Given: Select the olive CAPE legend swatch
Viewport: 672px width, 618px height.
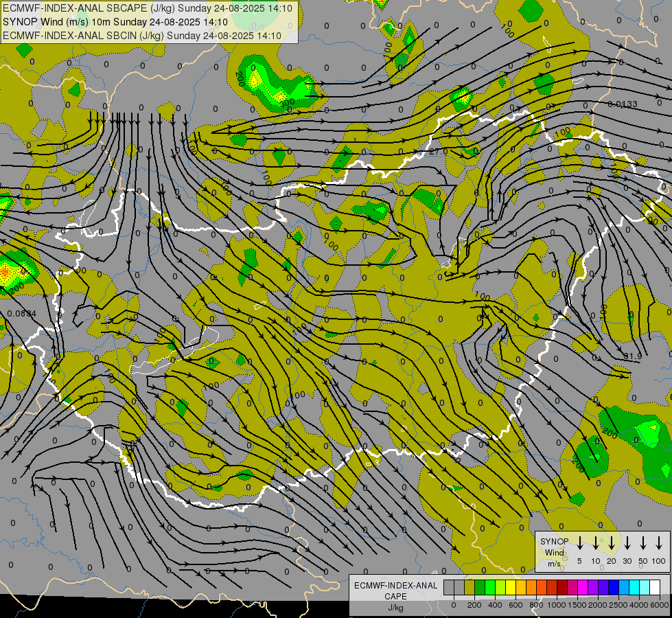Looking at the screenshot, I should [470, 587].
